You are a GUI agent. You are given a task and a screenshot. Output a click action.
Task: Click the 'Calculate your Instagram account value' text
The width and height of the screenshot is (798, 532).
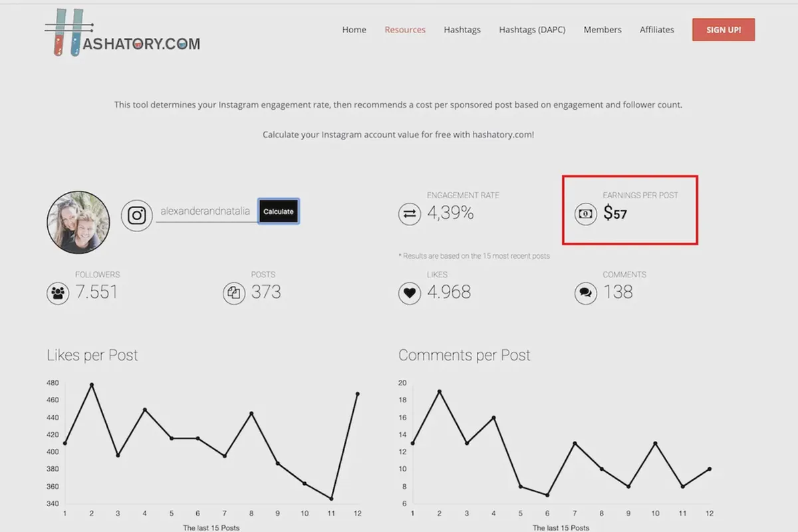[398, 134]
